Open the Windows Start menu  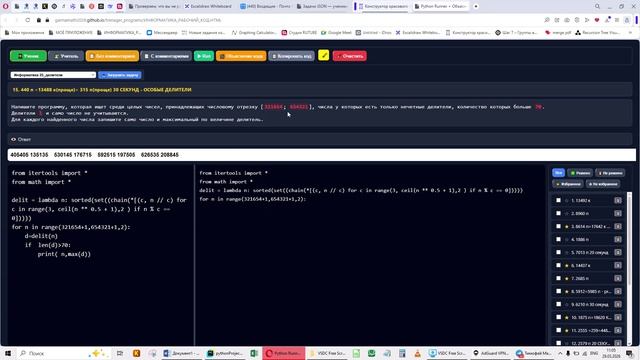click(7, 353)
